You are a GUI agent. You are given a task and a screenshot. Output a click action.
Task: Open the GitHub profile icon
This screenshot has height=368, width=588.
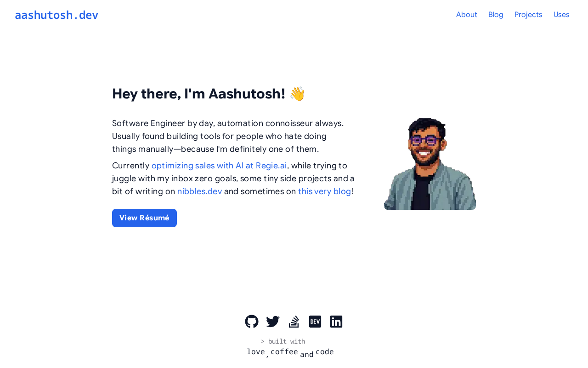pos(252,322)
